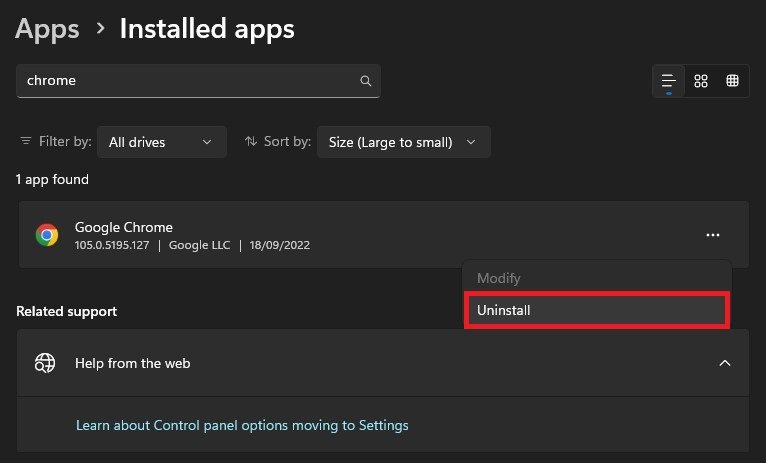Open three-dot options for Google Chrome
Image resolution: width=766 pixels, height=463 pixels.
point(713,235)
